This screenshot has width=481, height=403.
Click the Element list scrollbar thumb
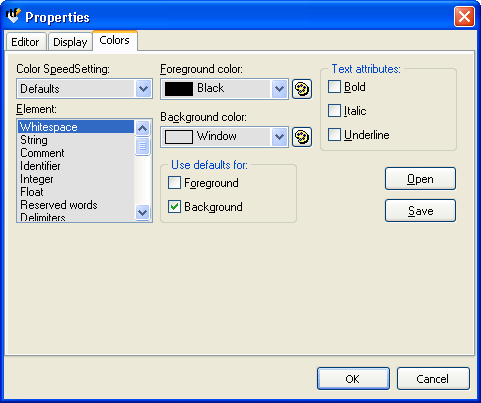tap(143, 146)
